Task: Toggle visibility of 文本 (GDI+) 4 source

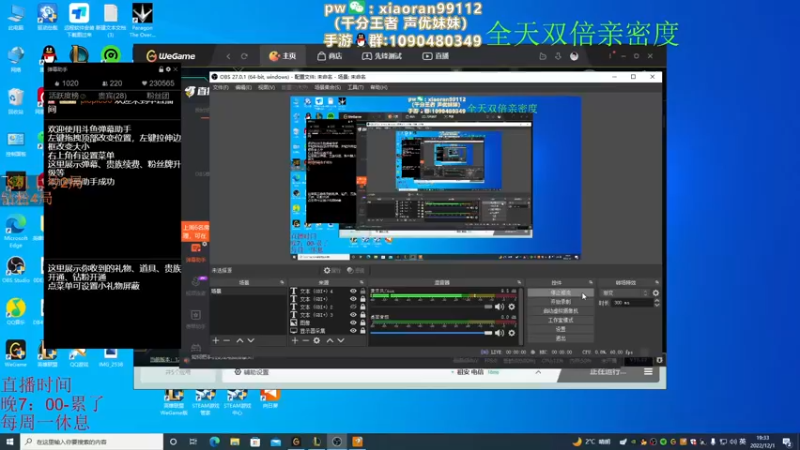Action: pos(353,291)
